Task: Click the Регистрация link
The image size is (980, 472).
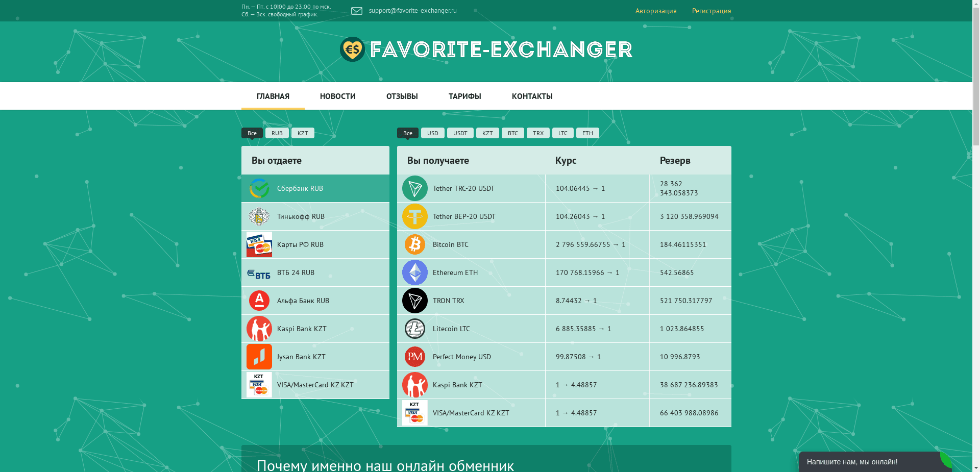Action: [x=712, y=11]
